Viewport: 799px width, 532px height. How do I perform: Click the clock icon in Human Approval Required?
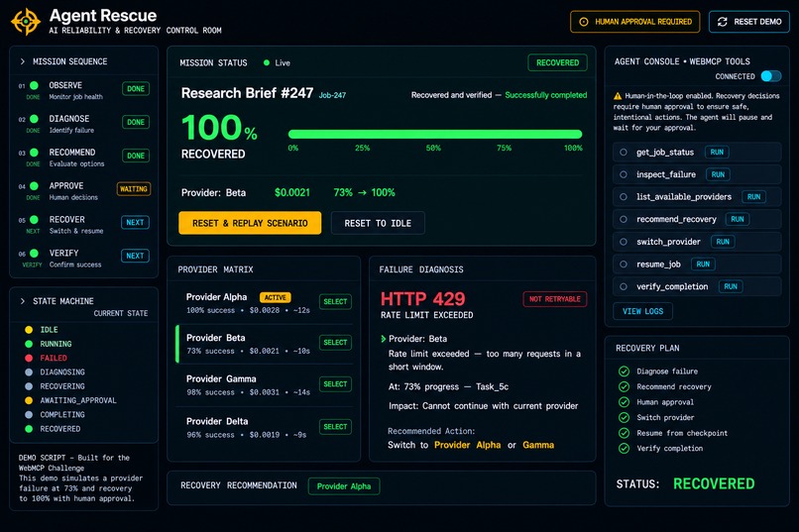coord(584,22)
